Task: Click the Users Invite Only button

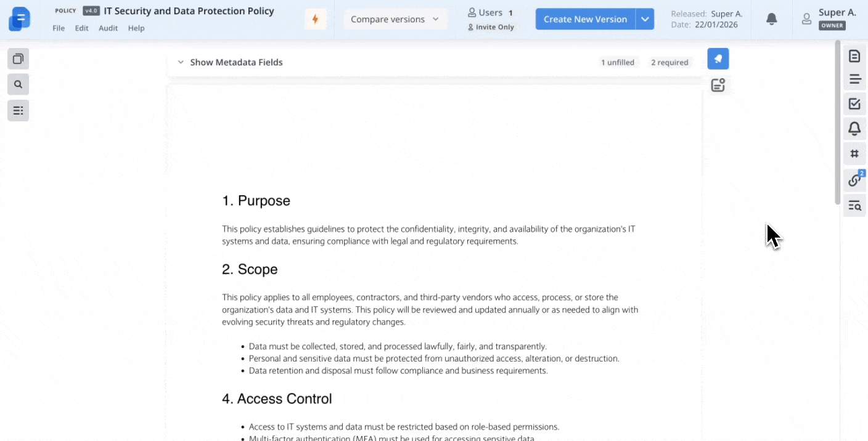Action: click(491, 19)
